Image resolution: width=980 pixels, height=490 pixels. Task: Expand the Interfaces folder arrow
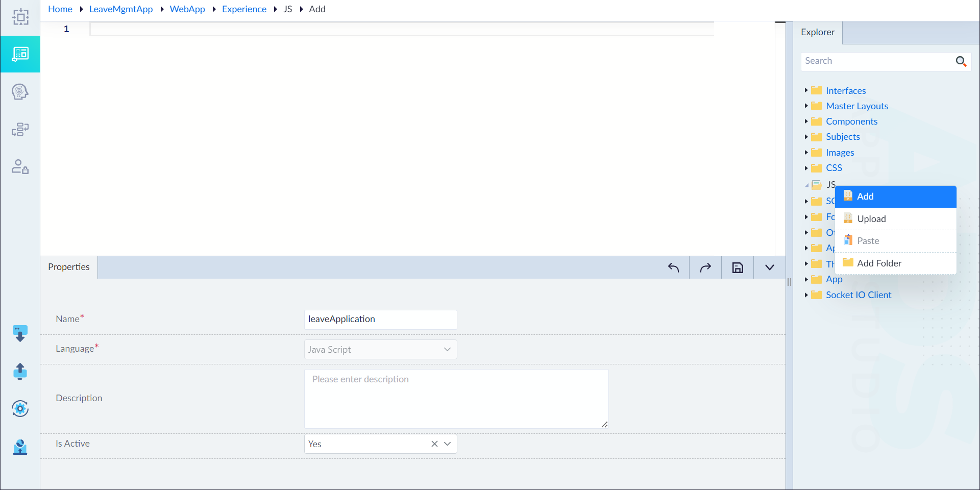(806, 90)
